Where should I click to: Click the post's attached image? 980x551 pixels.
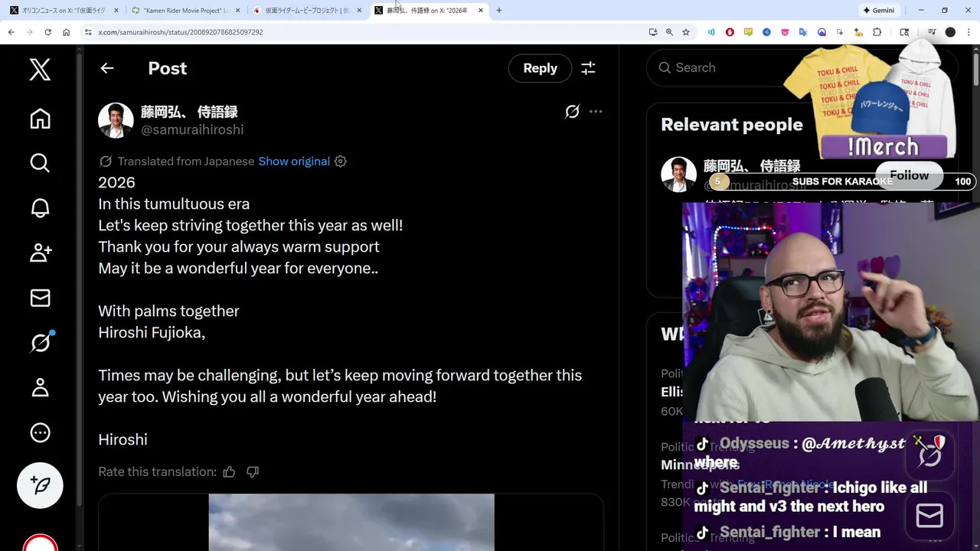[x=351, y=522]
